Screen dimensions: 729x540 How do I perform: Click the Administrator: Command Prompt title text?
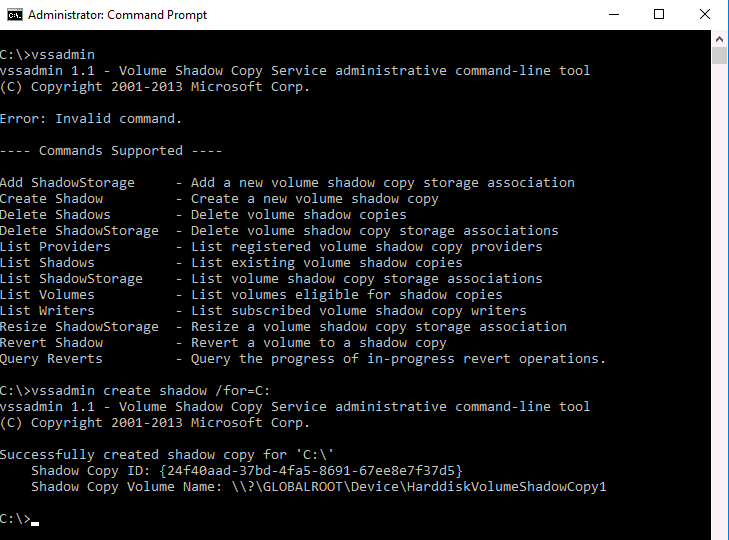117,15
